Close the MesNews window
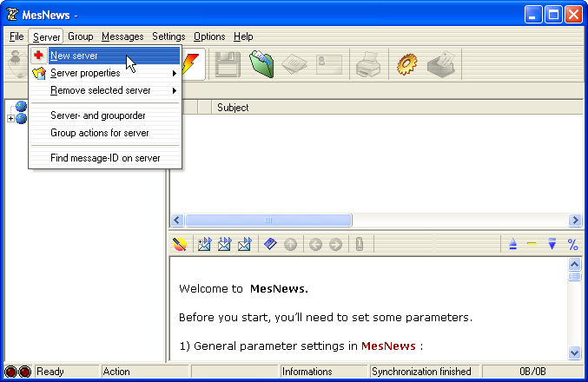 (573, 15)
